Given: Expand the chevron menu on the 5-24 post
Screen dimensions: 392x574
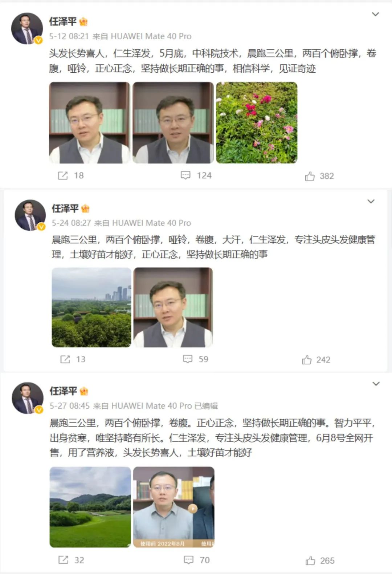Looking at the screenshot, I should 371,201.
